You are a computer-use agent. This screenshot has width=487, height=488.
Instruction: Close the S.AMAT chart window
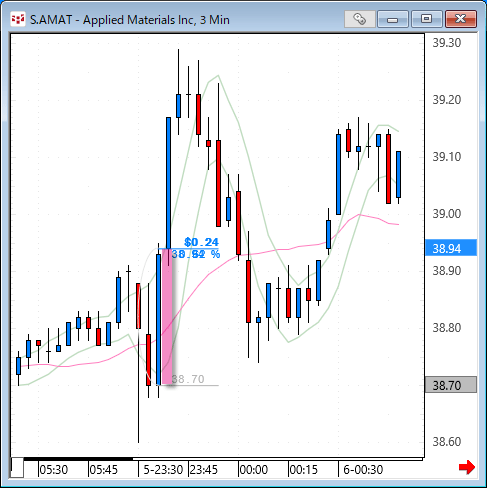tap(461, 19)
